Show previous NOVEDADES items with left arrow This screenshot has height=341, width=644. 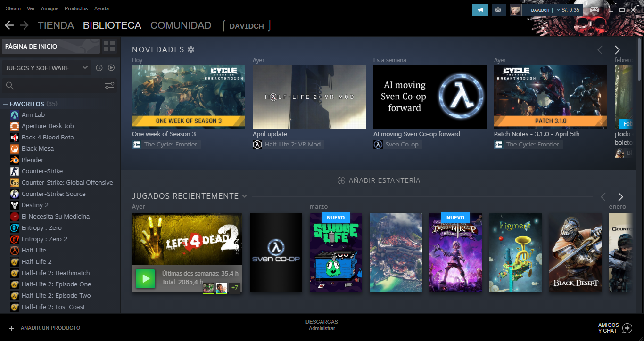coord(600,50)
